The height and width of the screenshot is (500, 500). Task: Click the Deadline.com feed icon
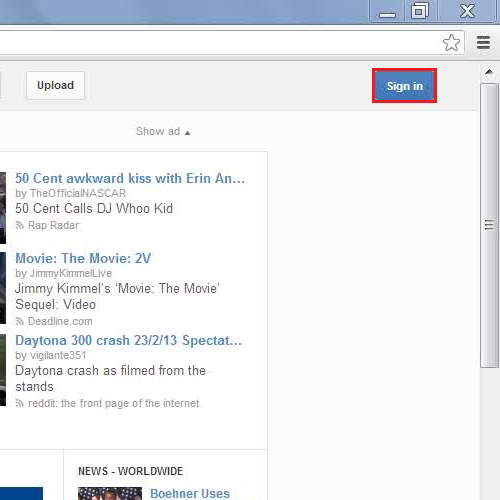tap(20, 321)
